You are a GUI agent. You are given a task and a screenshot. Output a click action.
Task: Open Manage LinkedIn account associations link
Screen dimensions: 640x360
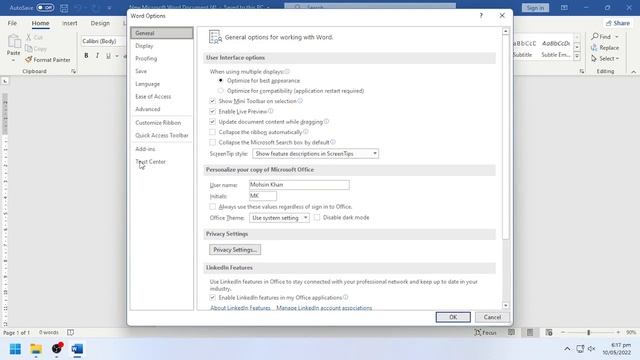pyautogui.click(x=324, y=308)
